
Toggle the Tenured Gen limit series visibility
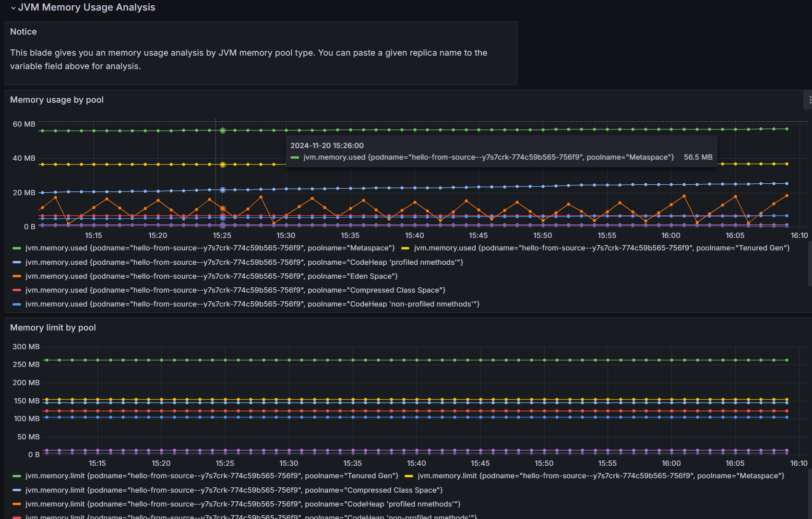[x=211, y=475]
